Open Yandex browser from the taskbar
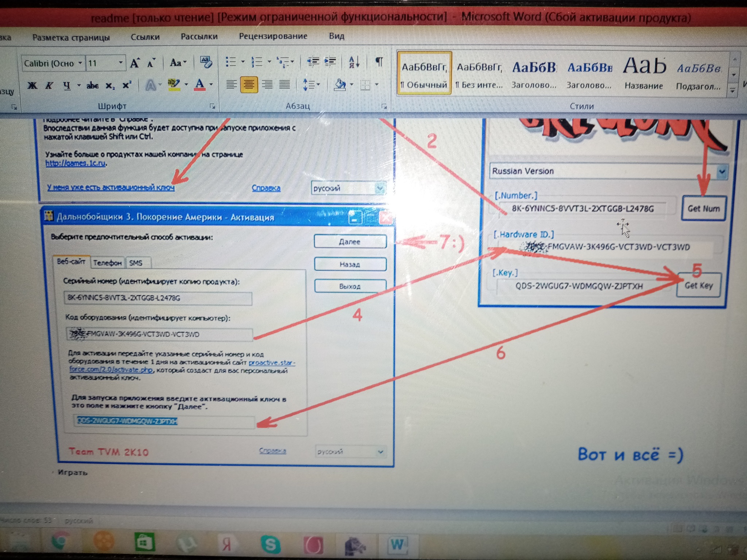Screen dimensions: 747x560 click(x=227, y=544)
